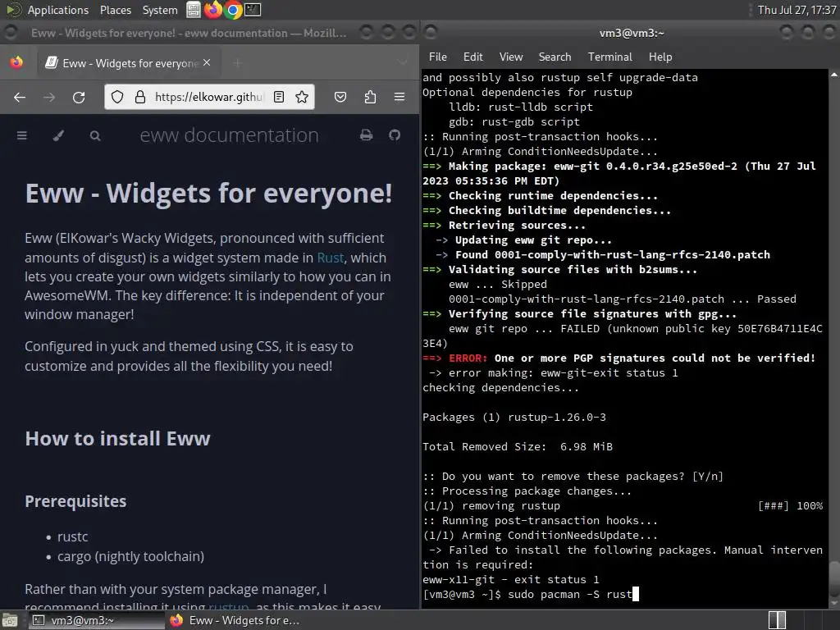The image size is (840, 630).
Task: Click the URL address field
Action: click(x=209, y=97)
